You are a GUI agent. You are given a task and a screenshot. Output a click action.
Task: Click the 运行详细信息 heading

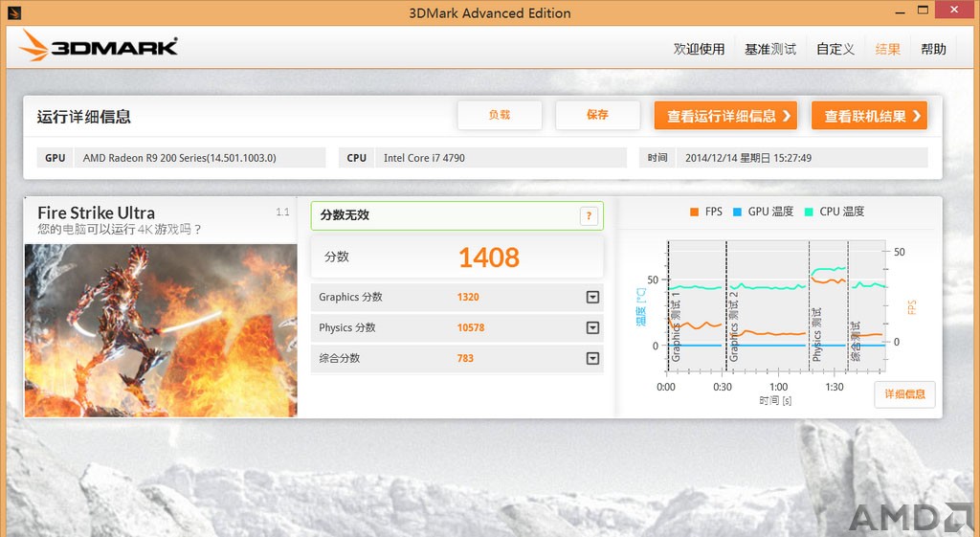click(x=84, y=117)
